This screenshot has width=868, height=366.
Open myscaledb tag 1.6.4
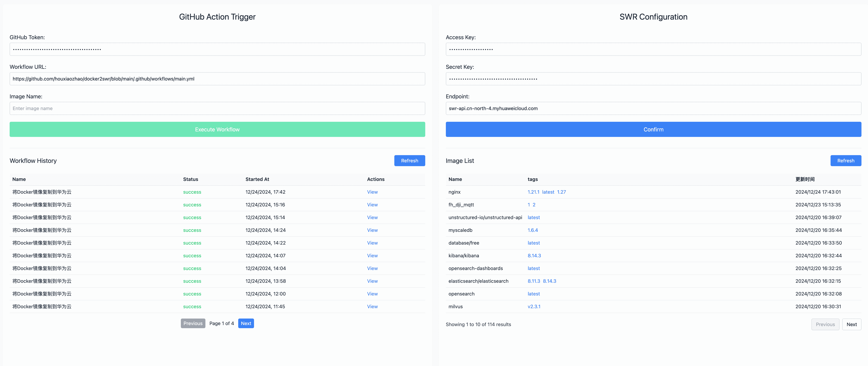532,230
